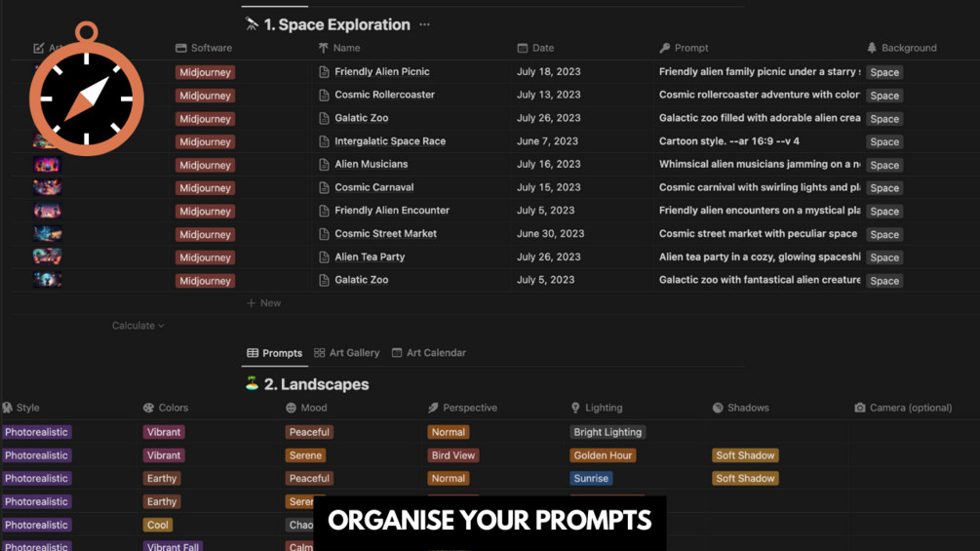This screenshot has height=551, width=980.
Task: Click the lightbulb icon in Lighting column header
Action: tap(575, 408)
